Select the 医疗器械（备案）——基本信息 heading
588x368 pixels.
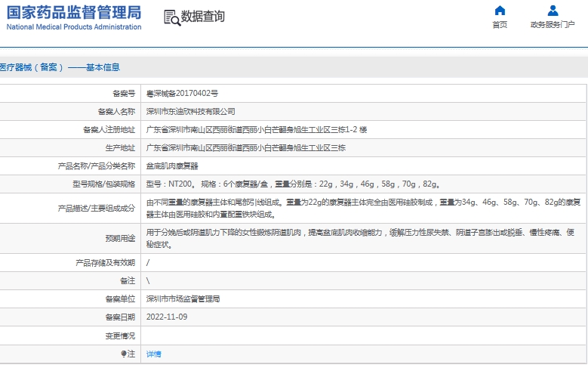(x=60, y=67)
